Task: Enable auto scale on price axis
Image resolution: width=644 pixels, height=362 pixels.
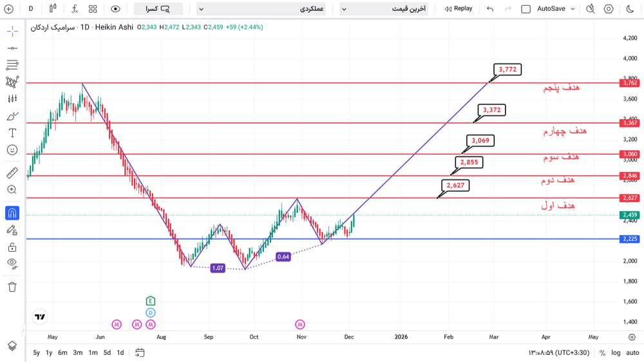Action: click(x=632, y=353)
